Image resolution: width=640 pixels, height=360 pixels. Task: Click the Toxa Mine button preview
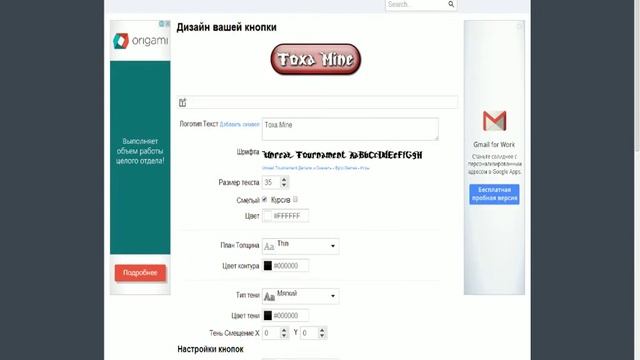click(316, 60)
